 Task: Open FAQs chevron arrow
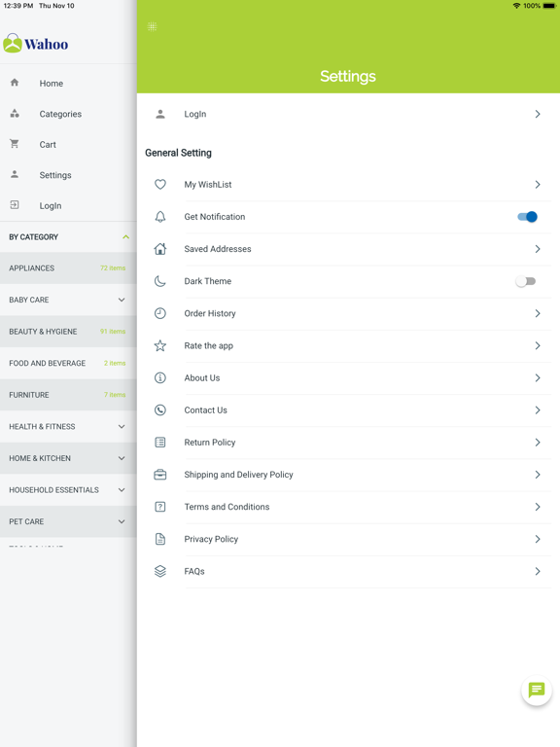pos(538,571)
